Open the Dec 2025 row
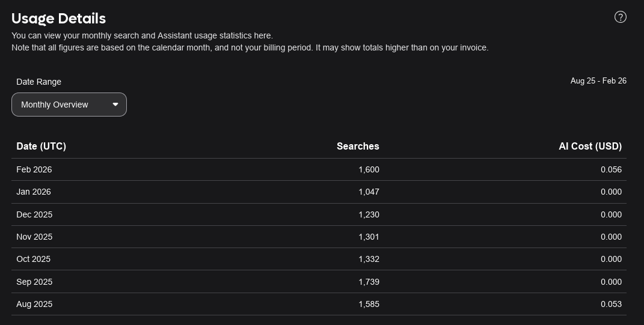Screen dimensions: 644x325 tap(319, 214)
